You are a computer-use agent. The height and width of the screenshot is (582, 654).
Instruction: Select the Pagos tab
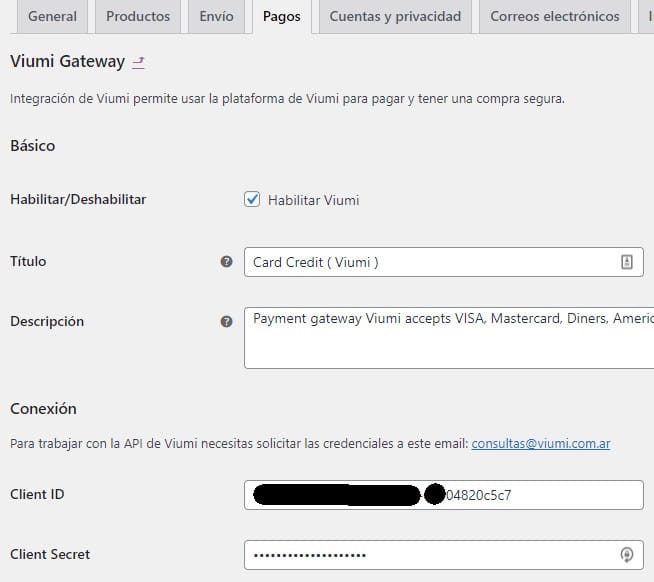coord(282,16)
